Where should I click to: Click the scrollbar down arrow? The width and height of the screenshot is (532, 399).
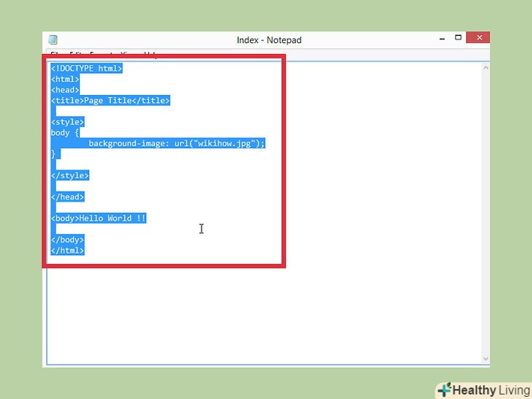coord(485,359)
